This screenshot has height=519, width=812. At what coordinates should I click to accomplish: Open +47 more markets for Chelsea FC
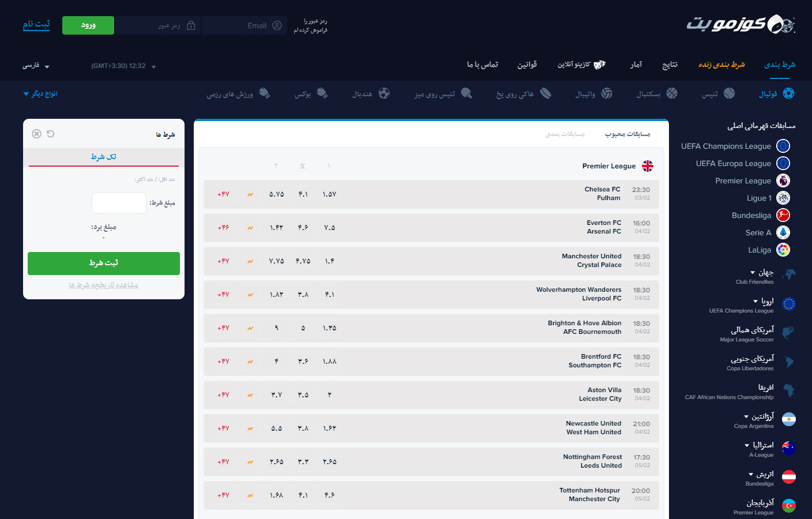pyautogui.click(x=223, y=194)
